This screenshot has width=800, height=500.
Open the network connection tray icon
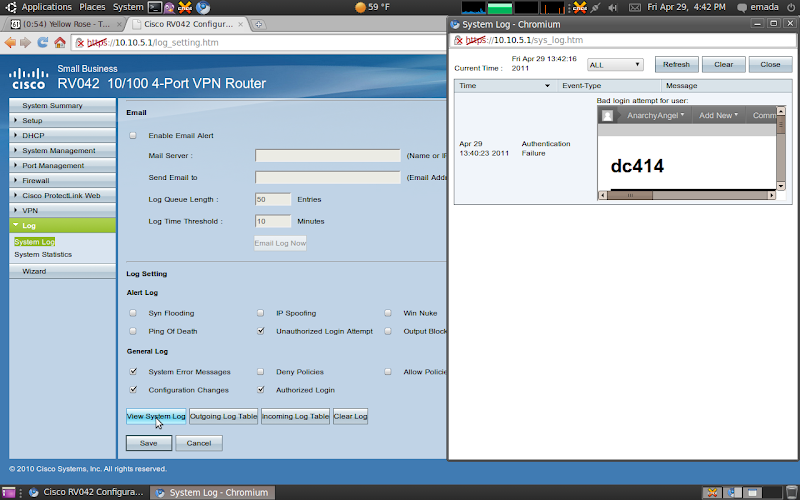tap(595, 7)
